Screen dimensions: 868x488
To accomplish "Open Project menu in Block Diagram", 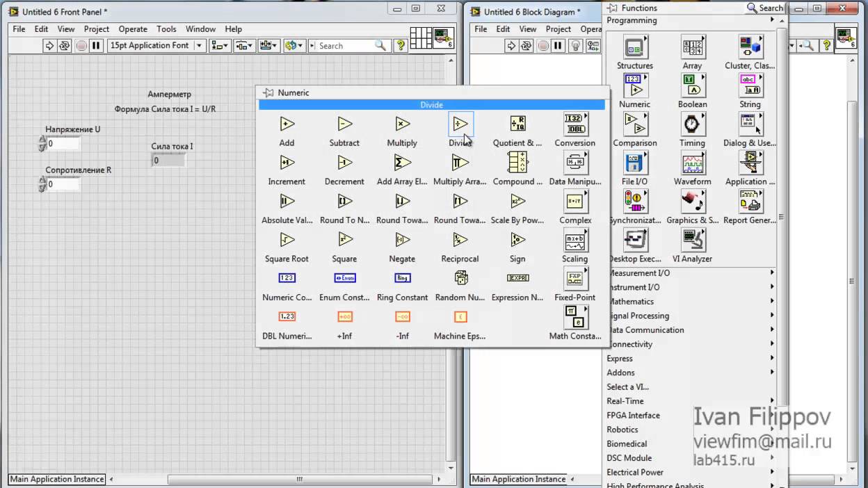I will click(x=558, y=29).
